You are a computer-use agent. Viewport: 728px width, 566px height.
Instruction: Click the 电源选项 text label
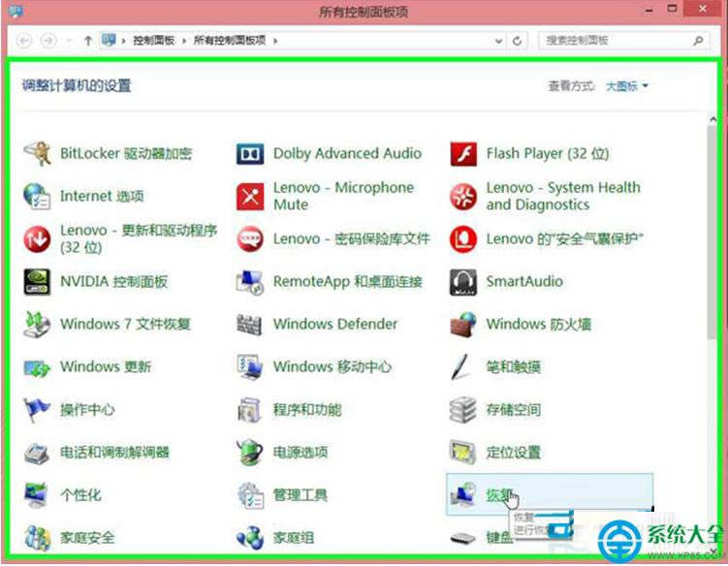pos(300,453)
